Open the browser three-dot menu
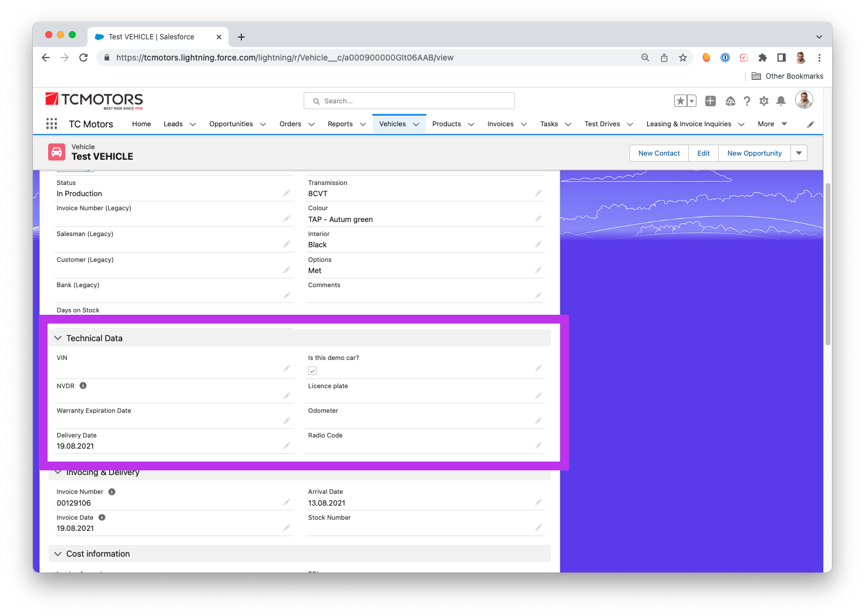865x616 pixels. coord(819,58)
